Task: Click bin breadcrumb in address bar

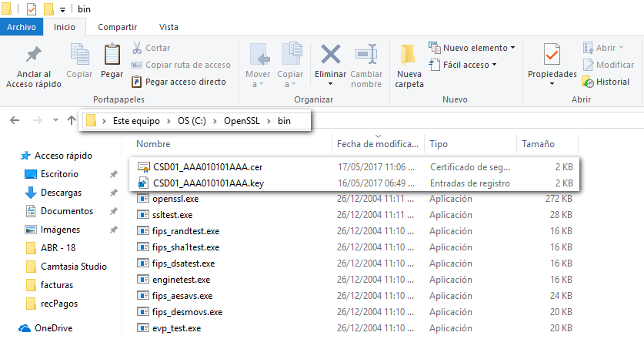Action: pyautogui.click(x=284, y=121)
